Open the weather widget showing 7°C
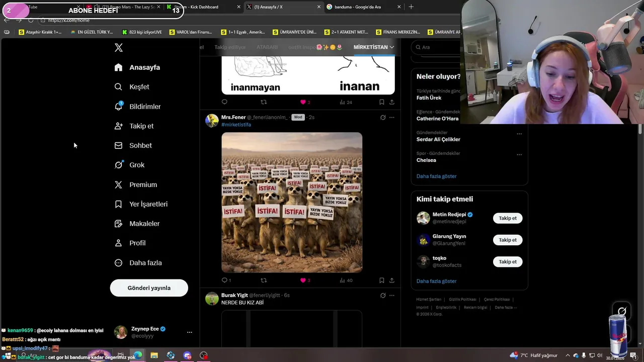The height and width of the screenshot is (362, 644). pos(534,355)
